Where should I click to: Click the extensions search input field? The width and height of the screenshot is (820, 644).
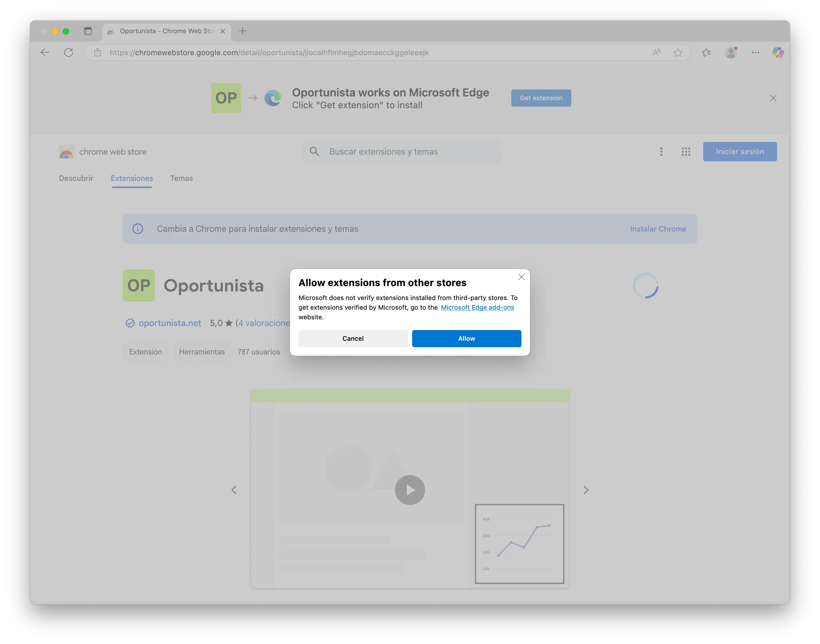400,152
